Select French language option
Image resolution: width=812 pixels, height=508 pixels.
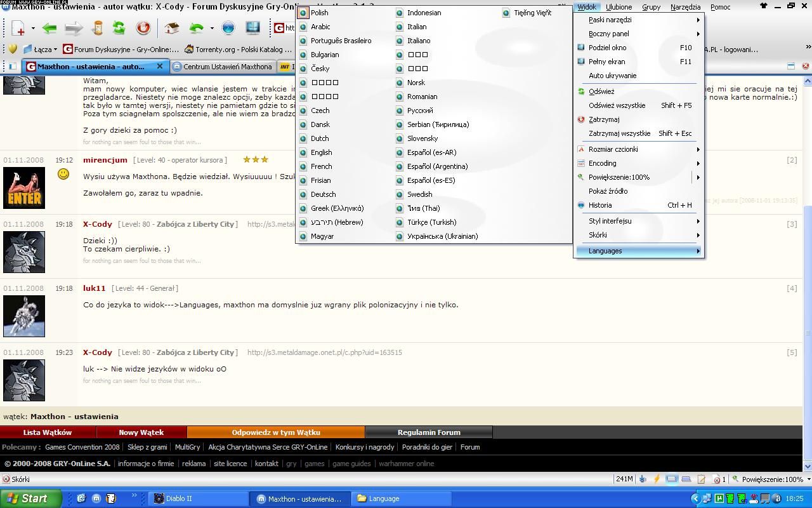point(321,166)
